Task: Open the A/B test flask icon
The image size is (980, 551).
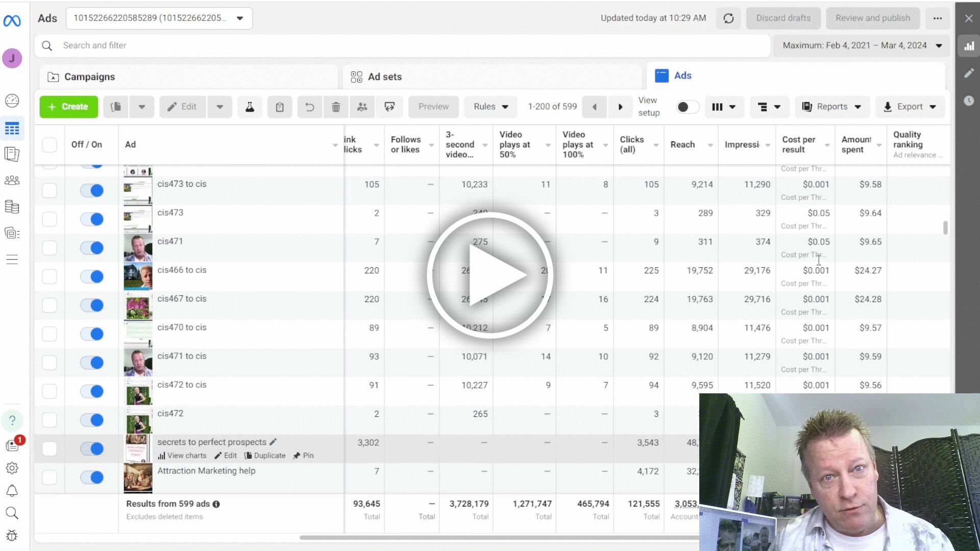Action: tap(250, 107)
